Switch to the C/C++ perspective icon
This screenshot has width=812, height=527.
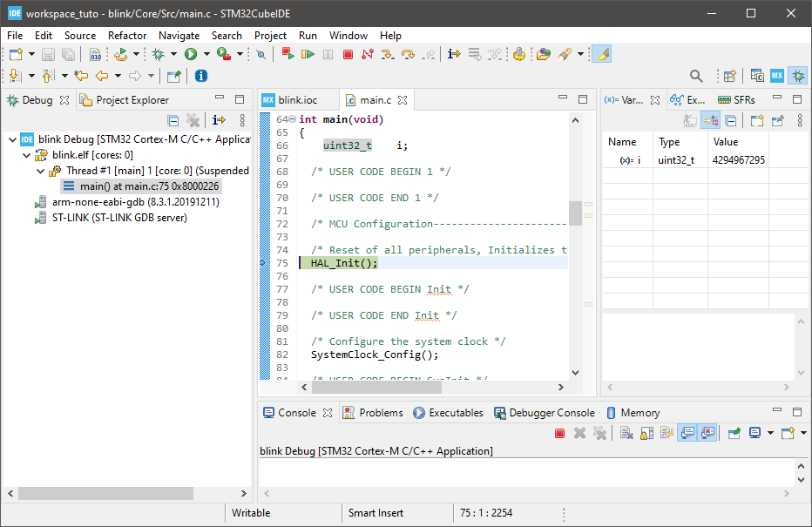point(757,76)
